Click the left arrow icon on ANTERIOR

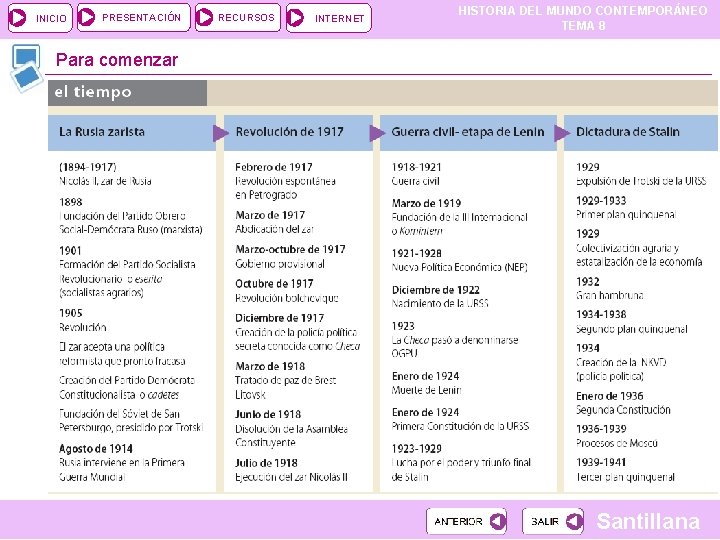click(x=498, y=521)
